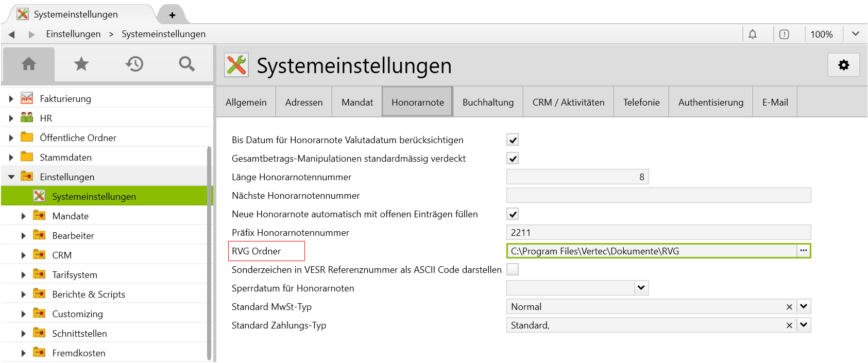Toggle Gesamtbetrags-Manipulationen standardmässig verdeckt checkbox
The width and height of the screenshot is (868, 363).
tap(513, 159)
